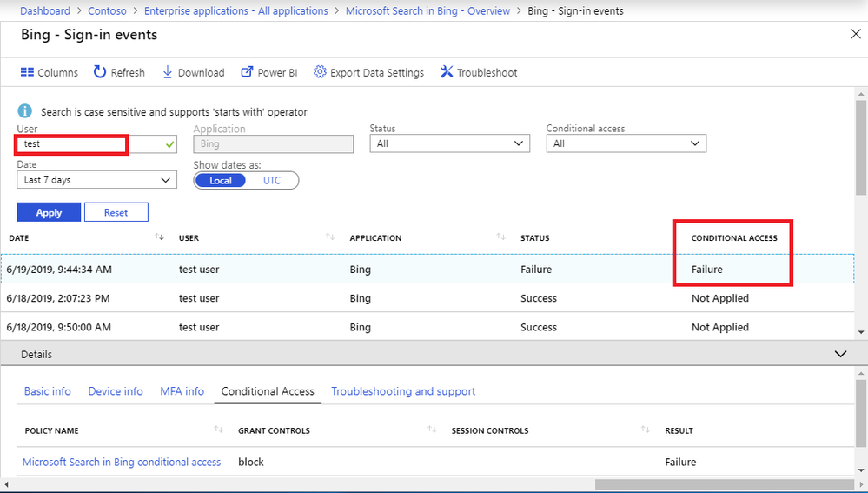Screen dimensions: 868x493
Task: Open Microsoft Search in Bing - Overview breadcrumb
Action: coord(427,10)
